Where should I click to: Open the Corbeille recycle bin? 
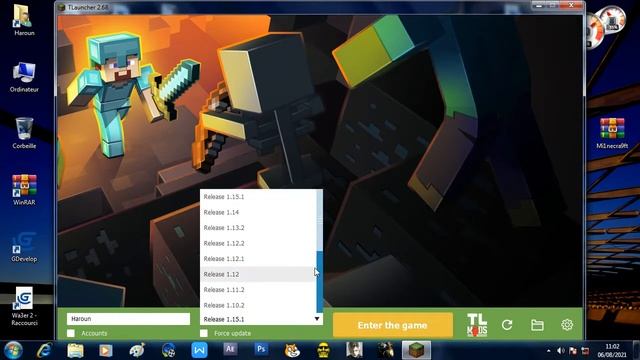click(24, 133)
